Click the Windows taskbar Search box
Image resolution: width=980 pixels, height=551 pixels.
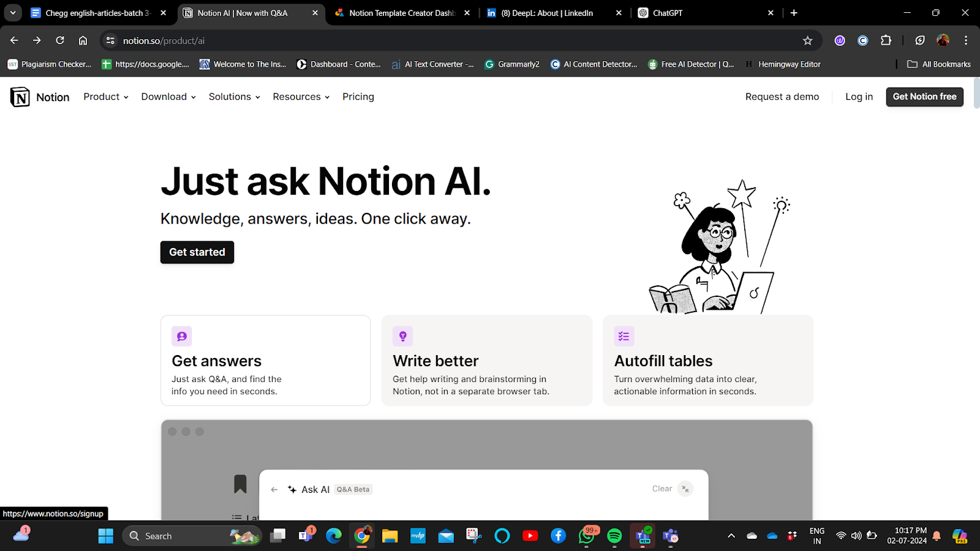tap(193, 536)
